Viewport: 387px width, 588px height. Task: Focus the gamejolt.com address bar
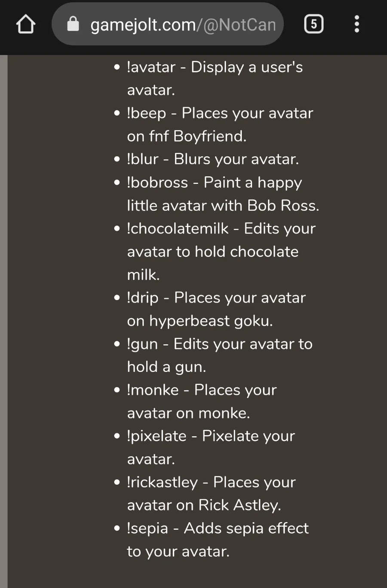tap(168, 24)
